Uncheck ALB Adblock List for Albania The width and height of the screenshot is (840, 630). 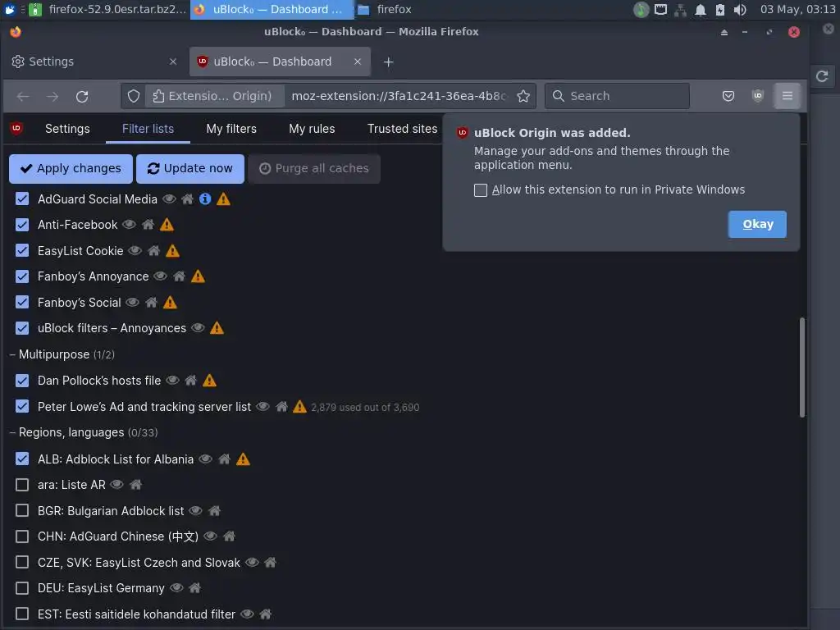tap(22, 459)
